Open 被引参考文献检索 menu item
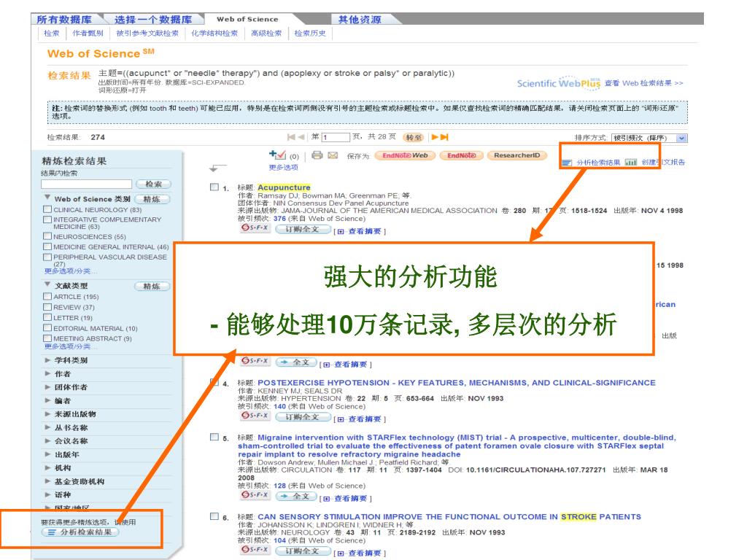The image size is (747, 560). click(x=147, y=34)
